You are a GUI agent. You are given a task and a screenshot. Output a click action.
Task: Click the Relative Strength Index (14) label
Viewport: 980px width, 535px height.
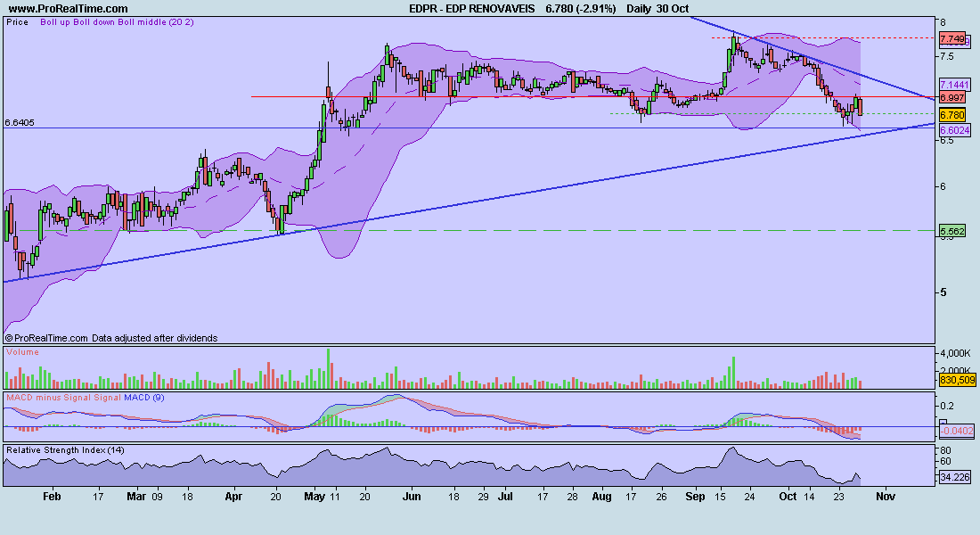66,450
